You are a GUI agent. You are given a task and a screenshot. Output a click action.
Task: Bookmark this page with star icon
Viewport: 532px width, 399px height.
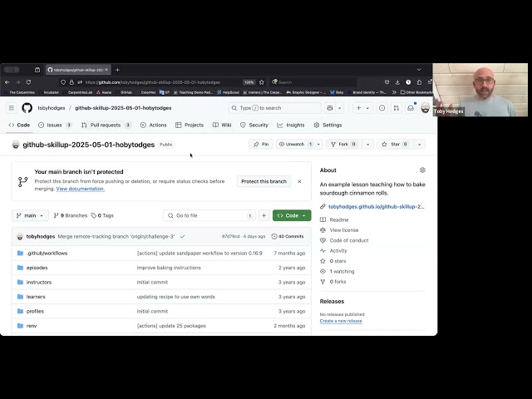[x=262, y=82]
